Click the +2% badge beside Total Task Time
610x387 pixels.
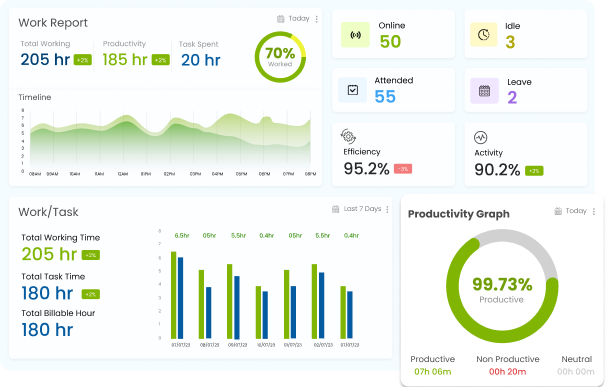[x=91, y=294]
